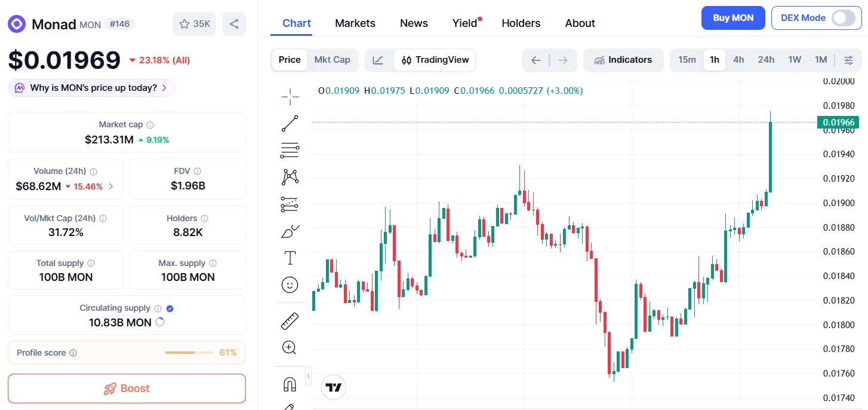Open chart settings options icon
868x410 pixels.
848,60
